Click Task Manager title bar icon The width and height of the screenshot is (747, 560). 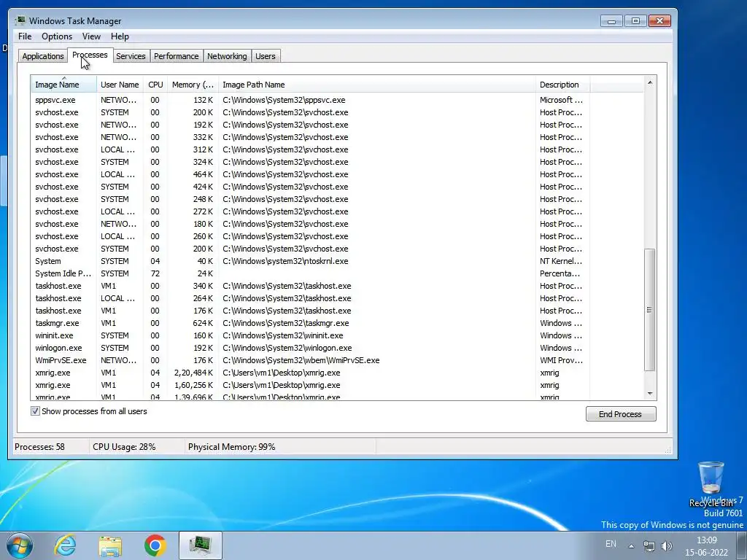(20, 20)
